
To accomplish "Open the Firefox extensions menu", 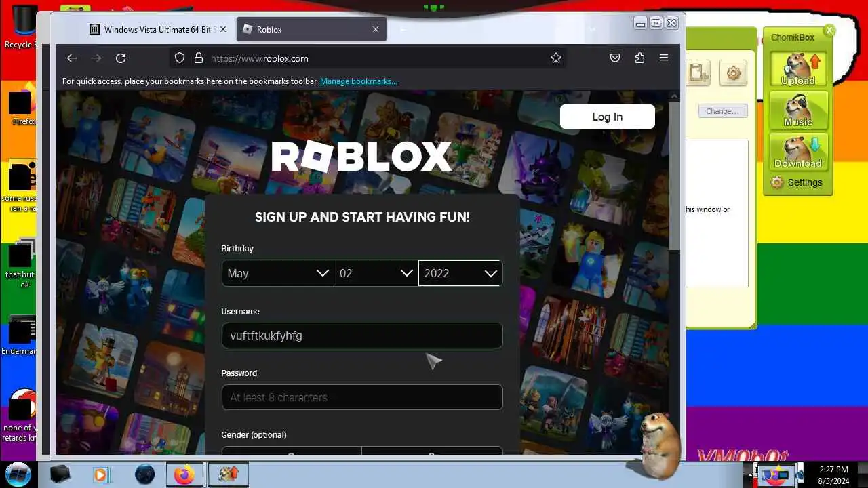I will (639, 58).
